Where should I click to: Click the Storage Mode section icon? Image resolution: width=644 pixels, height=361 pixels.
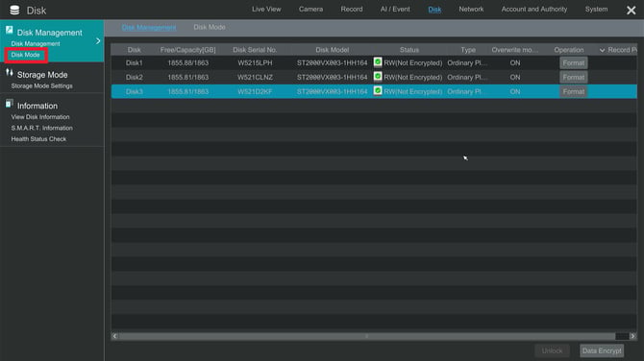9,73
